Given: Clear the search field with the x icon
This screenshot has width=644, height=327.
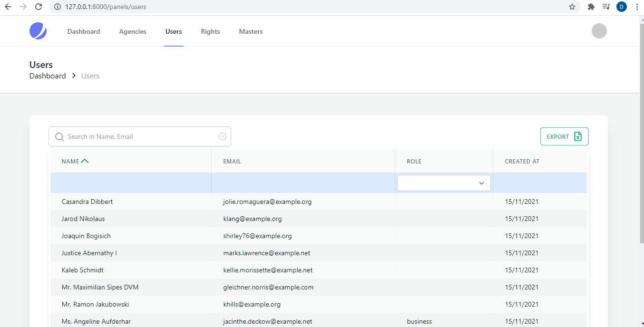Looking at the screenshot, I should [x=223, y=136].
